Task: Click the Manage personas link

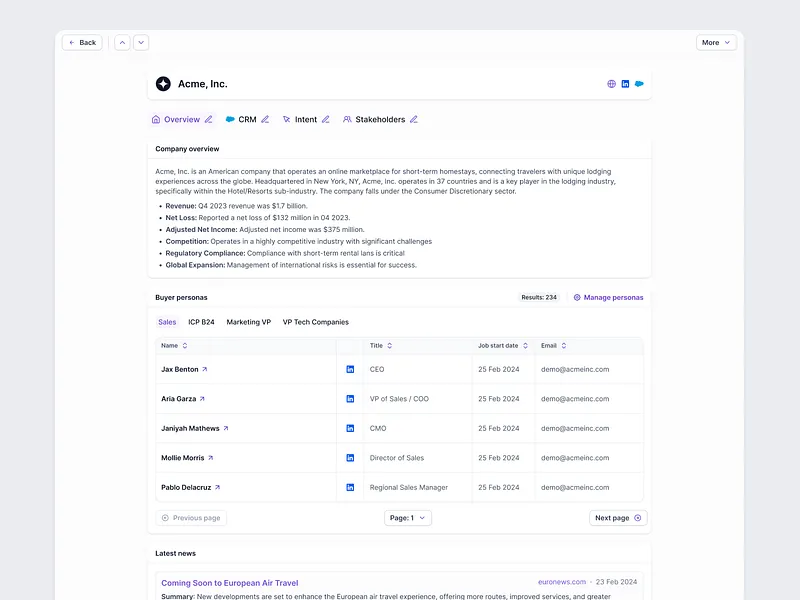Action: point(608,297)
